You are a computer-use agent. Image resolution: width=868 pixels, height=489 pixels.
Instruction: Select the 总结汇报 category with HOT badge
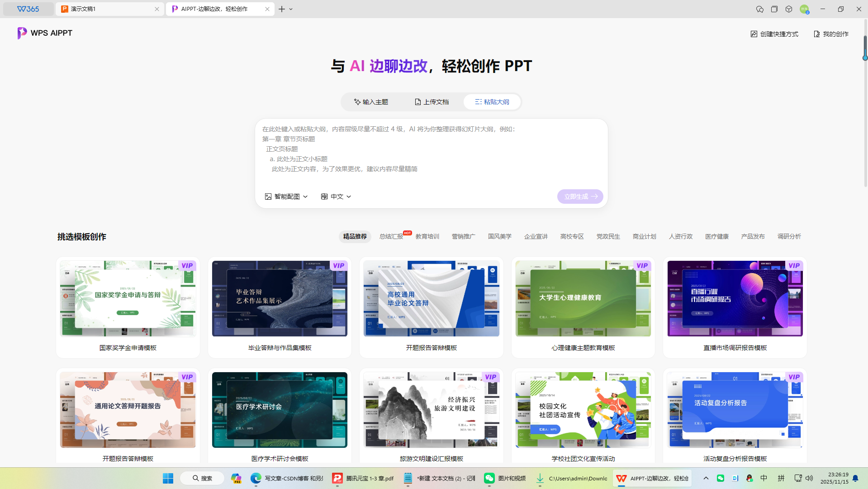coord(391,236)
